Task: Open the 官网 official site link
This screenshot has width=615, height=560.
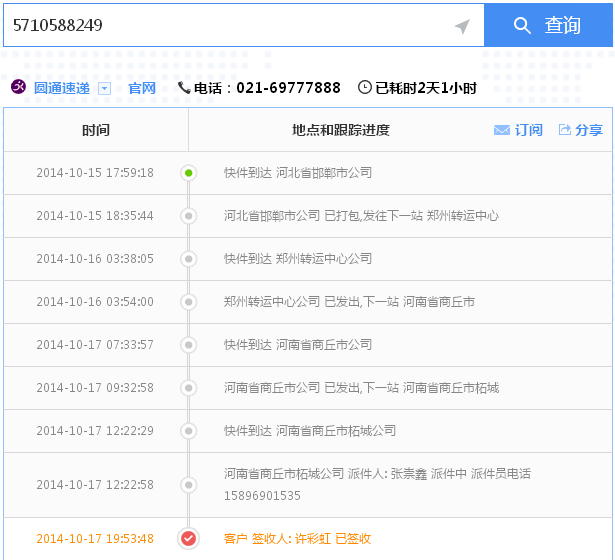Action: tap(142, 88)
